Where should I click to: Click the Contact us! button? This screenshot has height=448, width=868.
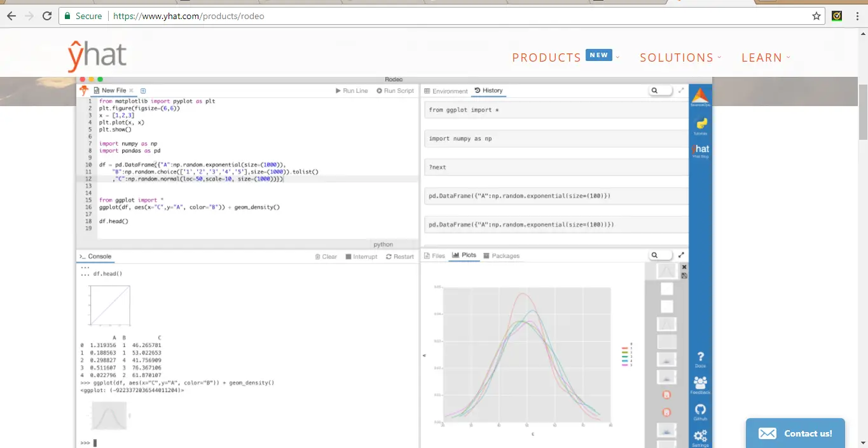[796, 433]
